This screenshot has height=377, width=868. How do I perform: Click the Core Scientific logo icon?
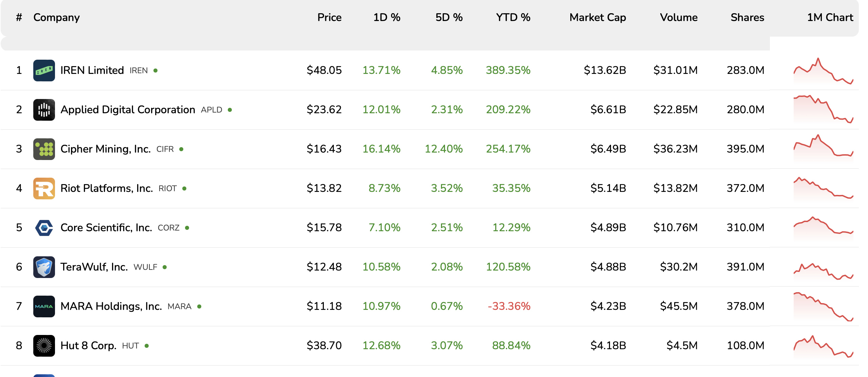tap(44, 228)
